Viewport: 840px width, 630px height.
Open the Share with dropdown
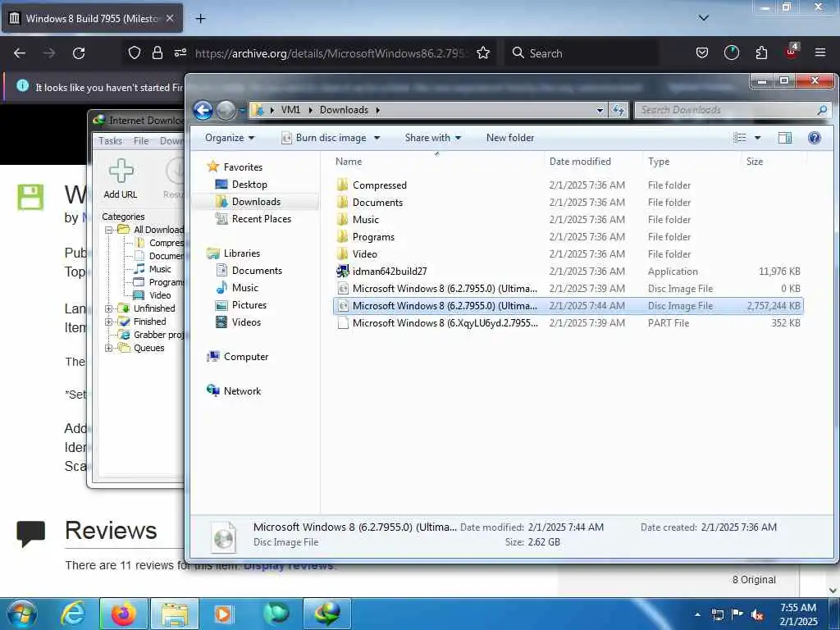click(433, 138)
